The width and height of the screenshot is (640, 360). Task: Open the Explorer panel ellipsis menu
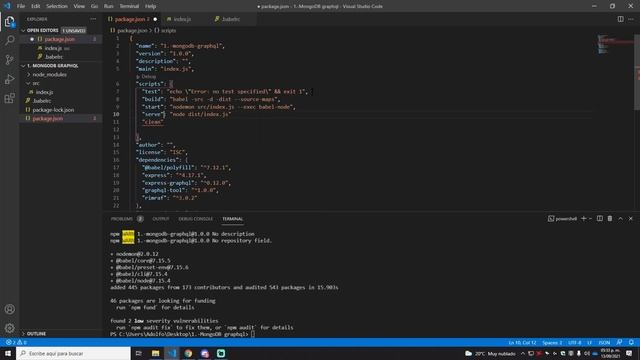coord(93,19)
